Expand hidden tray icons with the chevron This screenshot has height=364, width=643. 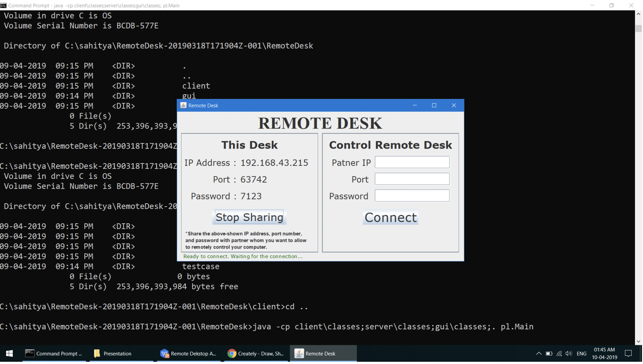click(x=539, y=353)
